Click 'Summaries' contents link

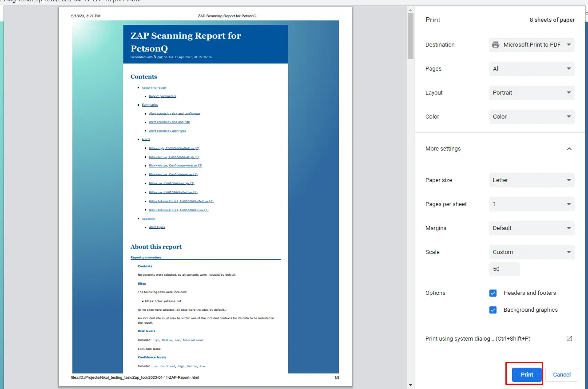pos(150,105)
